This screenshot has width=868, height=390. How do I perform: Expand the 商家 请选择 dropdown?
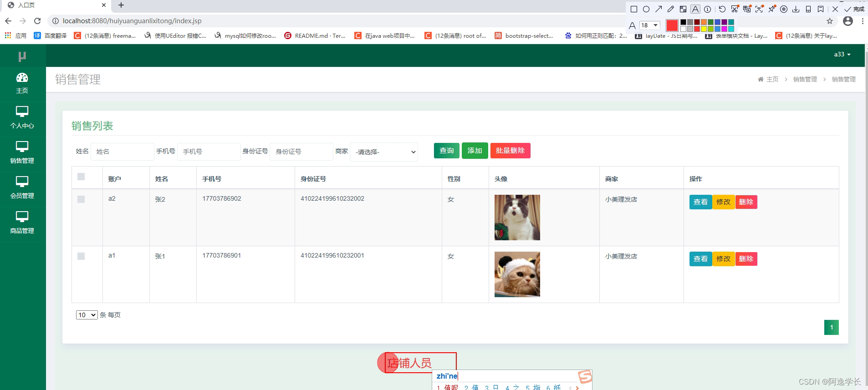click(x=384, y=152)
